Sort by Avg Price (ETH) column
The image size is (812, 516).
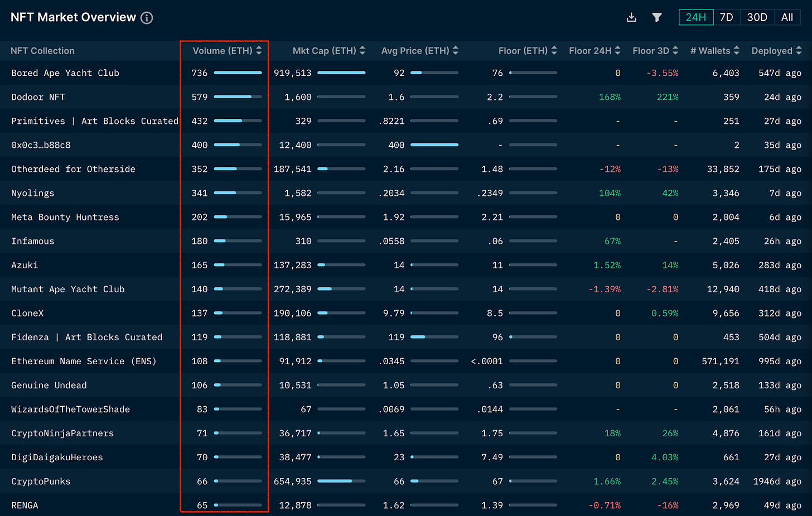(x=420, y=51)
